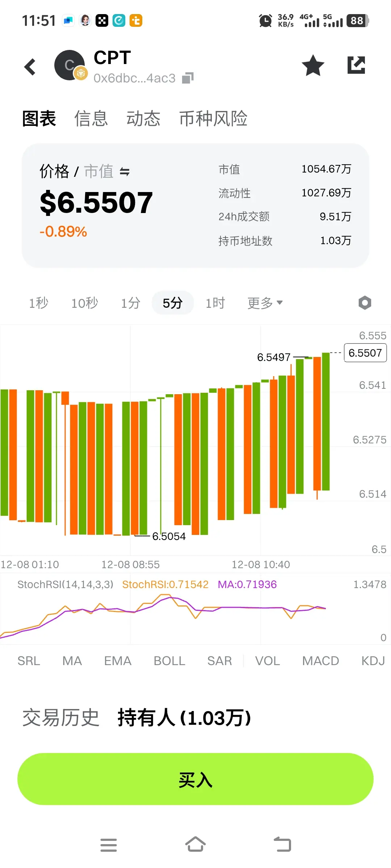Select 1秒 chart interval
The image size is (391, 868).
(x=39, y=303)
